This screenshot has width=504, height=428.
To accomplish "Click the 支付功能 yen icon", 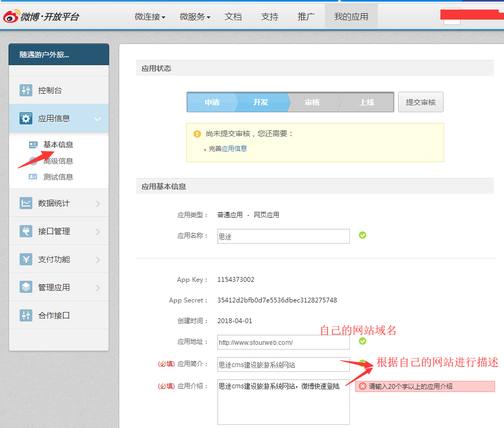I will pos(26,260).
